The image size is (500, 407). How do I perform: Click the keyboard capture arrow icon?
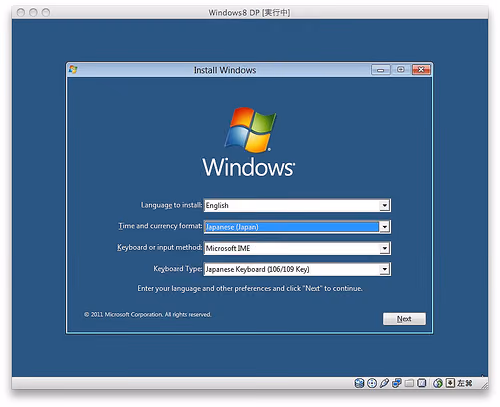450,383
